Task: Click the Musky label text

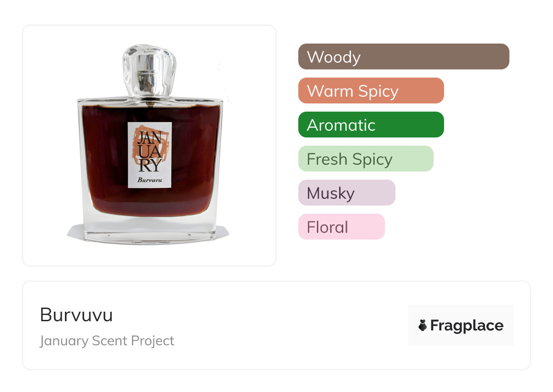Action: point(331,193)
